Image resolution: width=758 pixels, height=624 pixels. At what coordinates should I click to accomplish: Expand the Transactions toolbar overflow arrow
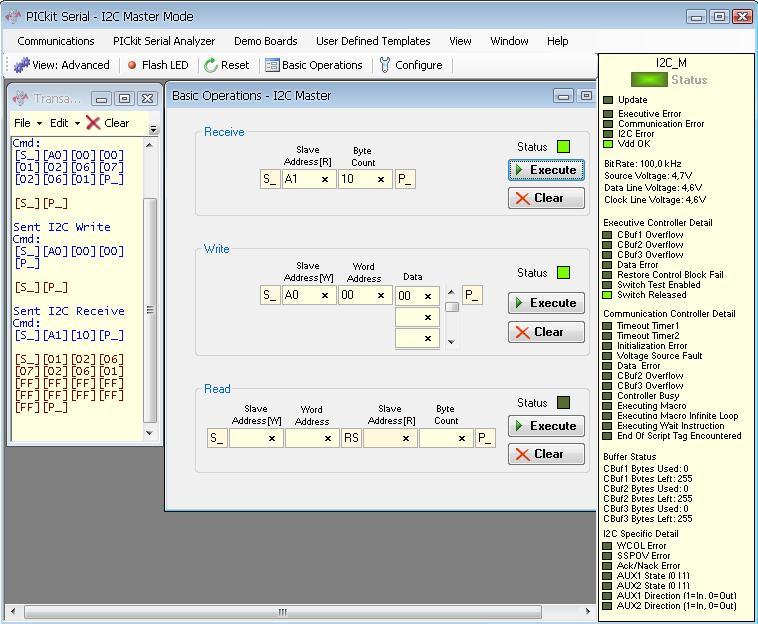(x=153, y=129)
